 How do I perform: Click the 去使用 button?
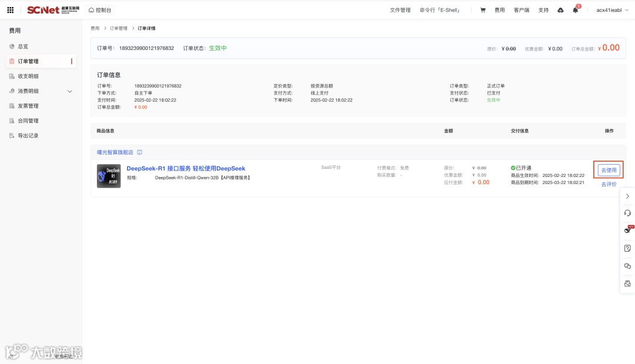click(x=609, y=170)
